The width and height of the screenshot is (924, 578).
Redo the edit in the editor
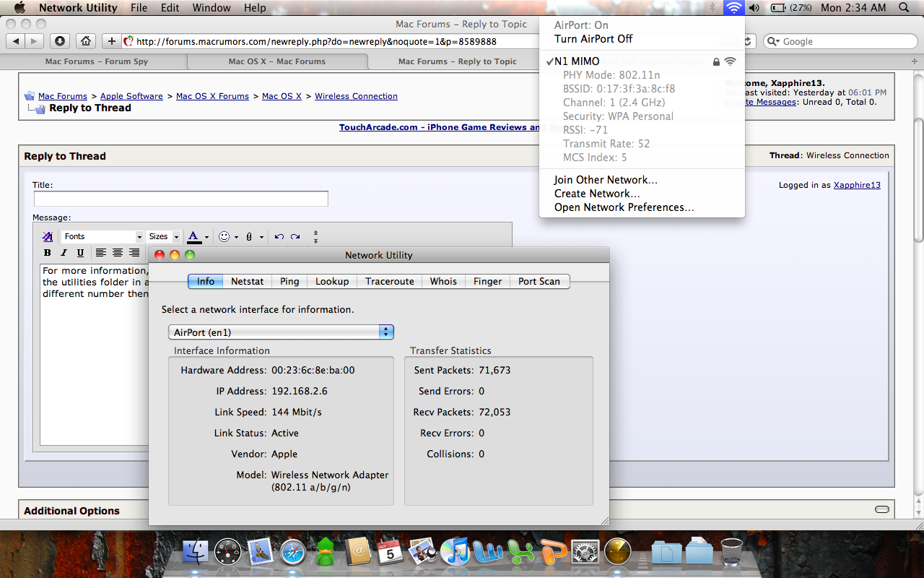click(295, 236)
